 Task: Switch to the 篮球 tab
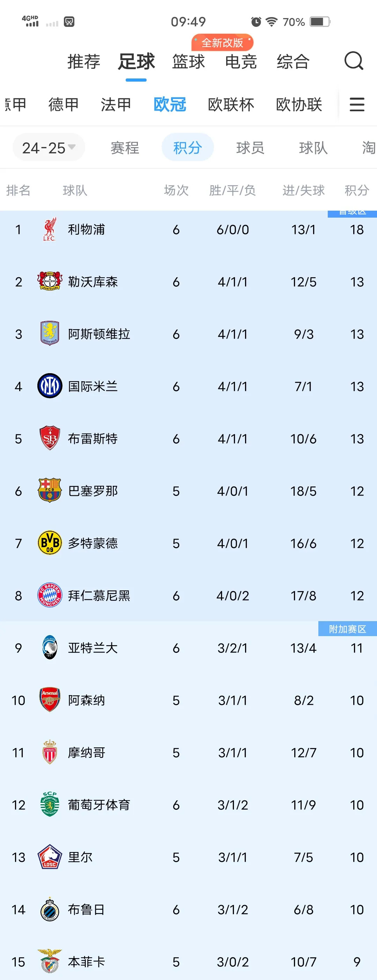tap(189, 62)
